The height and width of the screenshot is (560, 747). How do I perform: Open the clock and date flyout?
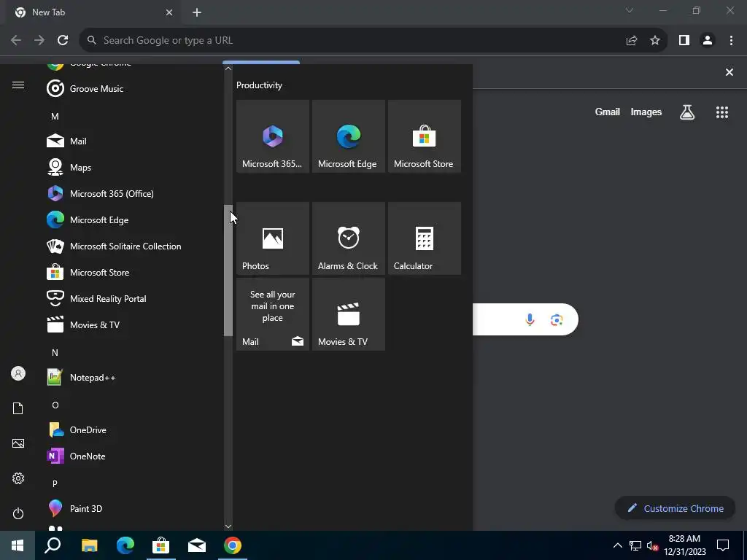[x=685, y=545]
